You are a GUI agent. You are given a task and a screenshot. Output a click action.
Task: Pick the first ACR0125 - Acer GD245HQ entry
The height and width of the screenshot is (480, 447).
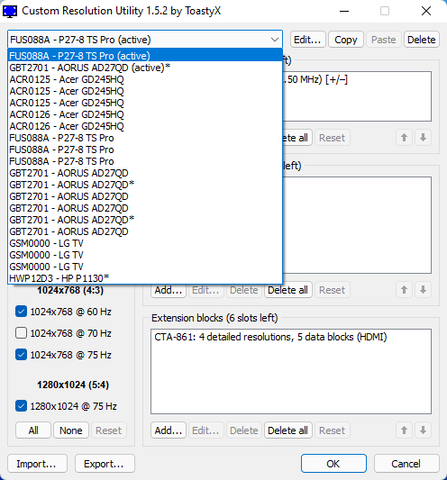pyautogui.click(x=145, y=79)
